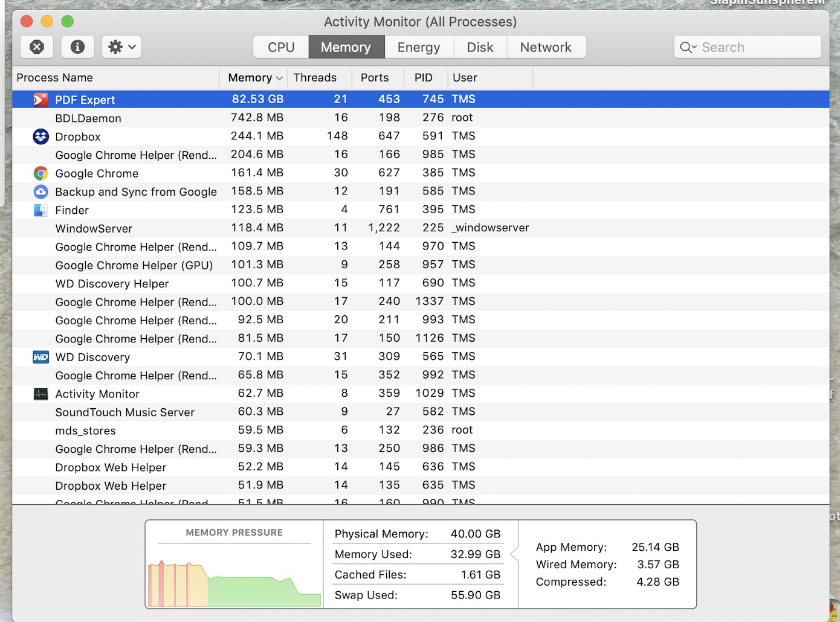This screenshot has height=622, width=840.
Task: Select Google Chrome Helper (GPU) row
Action: pyautogui.click(x=421, y=265)
